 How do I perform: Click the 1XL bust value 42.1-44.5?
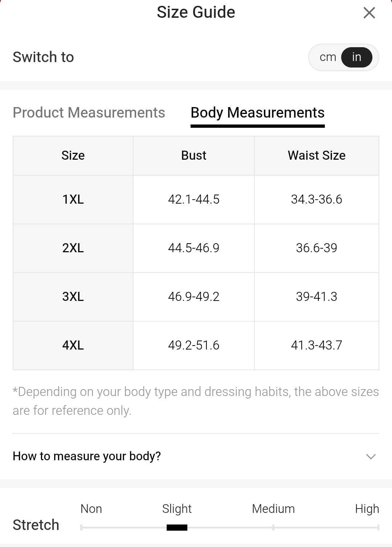[193, 199]
